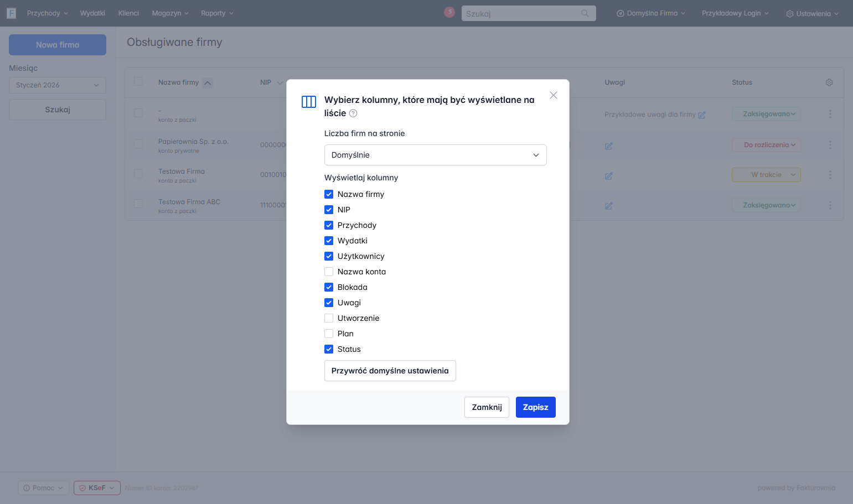Open row actions menu for Papierownia row
Screen dimensions: 853x504
pos(830,145)
